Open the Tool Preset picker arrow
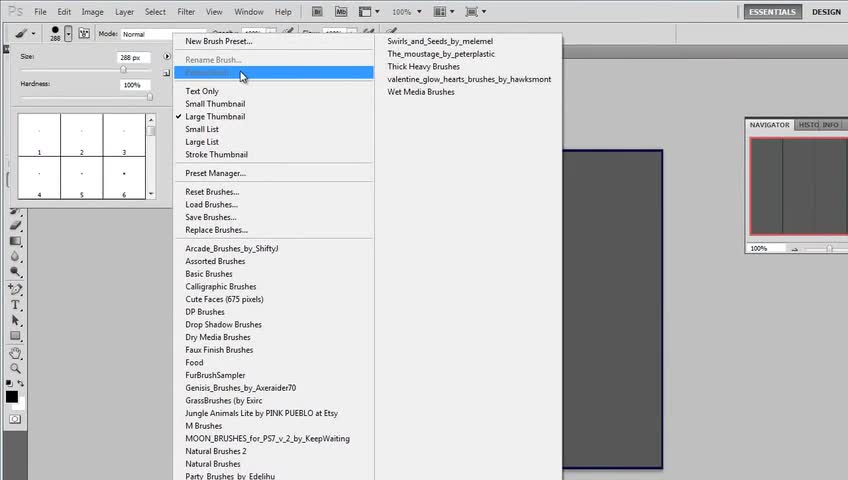Image resolution: width=848 pixels, height=480 pixels. [33, 34]
